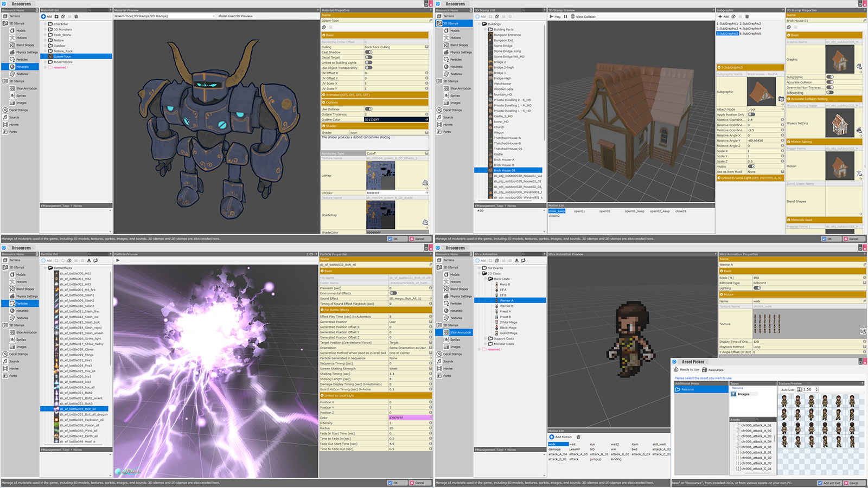Open Screen Shaking Strength dropdown in Particles
Screen dimensions: 868x488
pos(410,369)
